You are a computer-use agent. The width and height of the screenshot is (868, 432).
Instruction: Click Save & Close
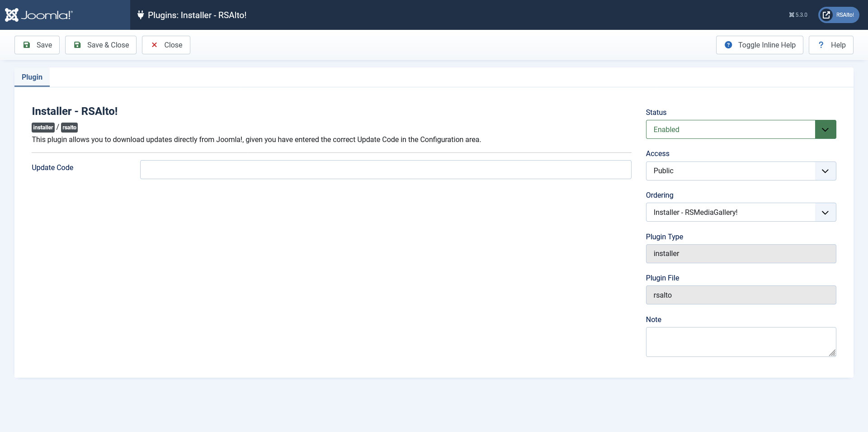pos(101,45)
